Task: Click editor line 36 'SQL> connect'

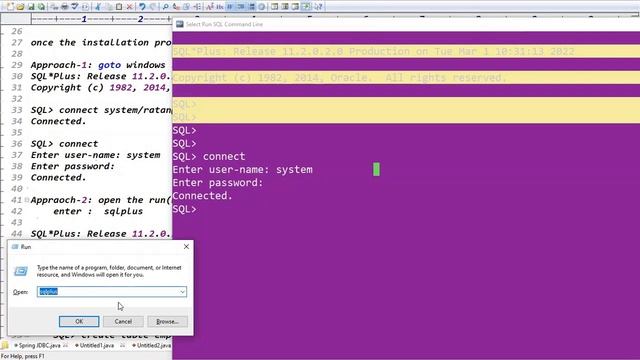Action: 64,144
